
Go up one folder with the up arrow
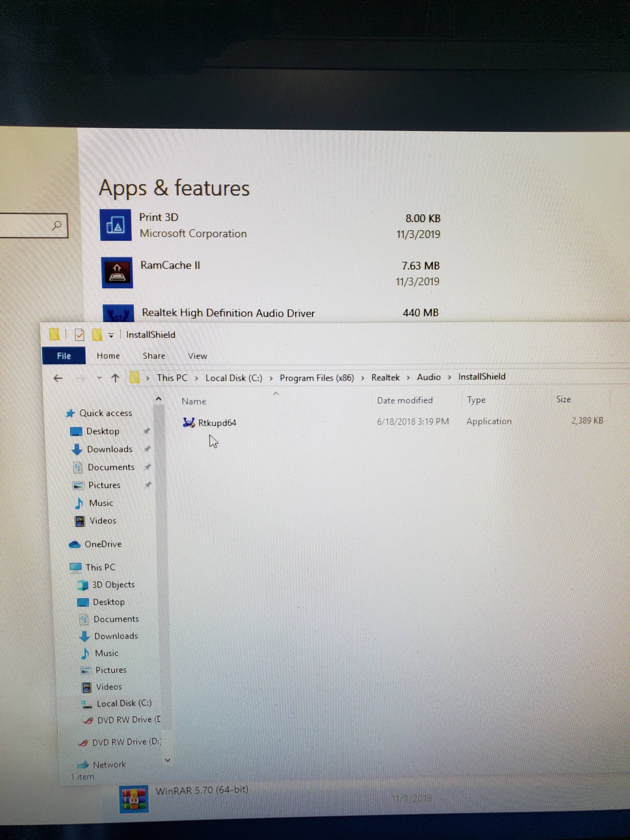click(x=115, y=378)
